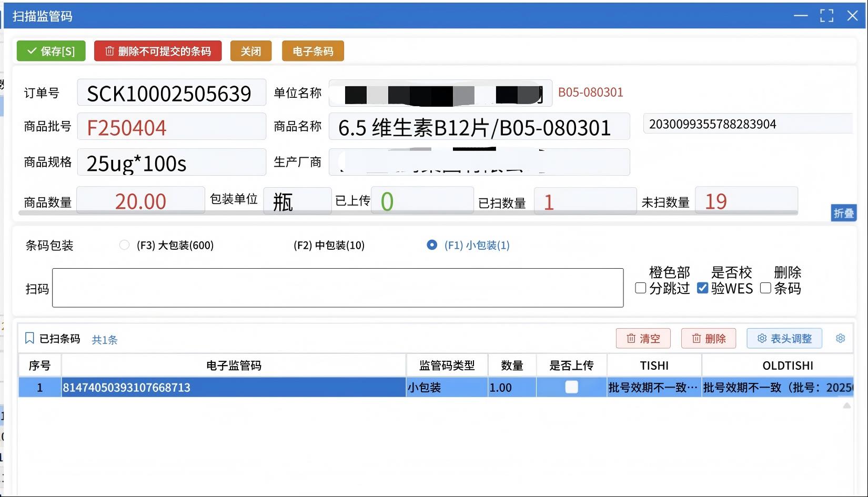This screenshot has width=868, height=497.
Task: Collapse the header panel with 折叠
Action: tap(843, 213)
